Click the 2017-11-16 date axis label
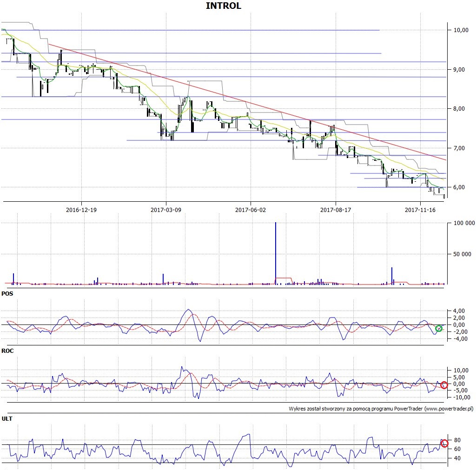This screenshot has height=470, width=476. coord(420,210)
